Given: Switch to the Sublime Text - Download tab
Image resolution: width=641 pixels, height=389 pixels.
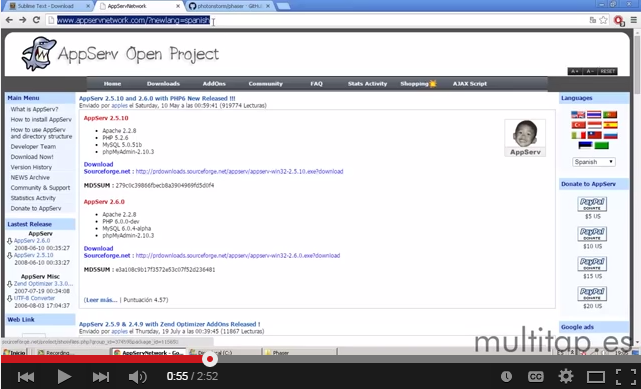Looking at the screenshot, I should click(x=47, y=6).
